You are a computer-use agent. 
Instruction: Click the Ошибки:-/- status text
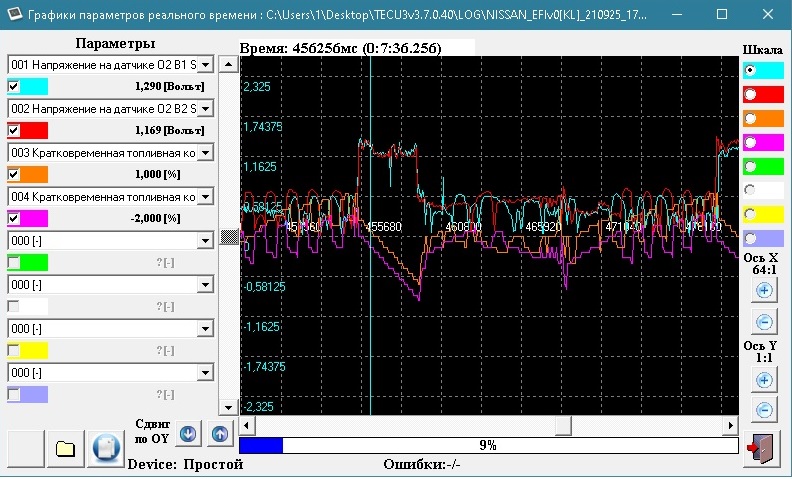pos(422,464)
